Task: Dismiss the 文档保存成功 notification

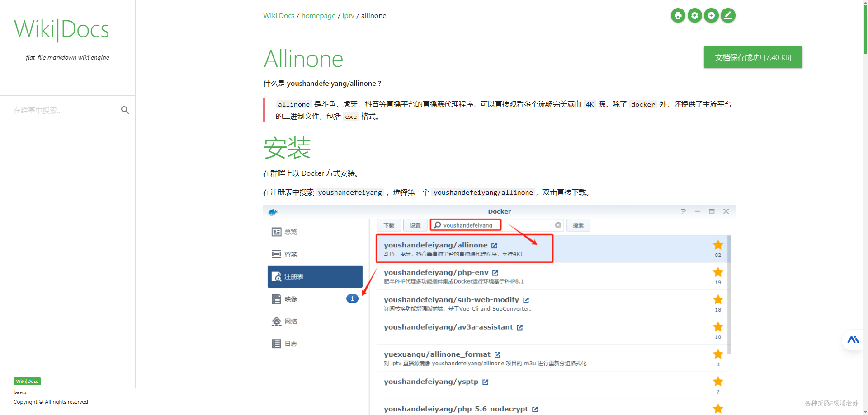Action: [753, 57]
